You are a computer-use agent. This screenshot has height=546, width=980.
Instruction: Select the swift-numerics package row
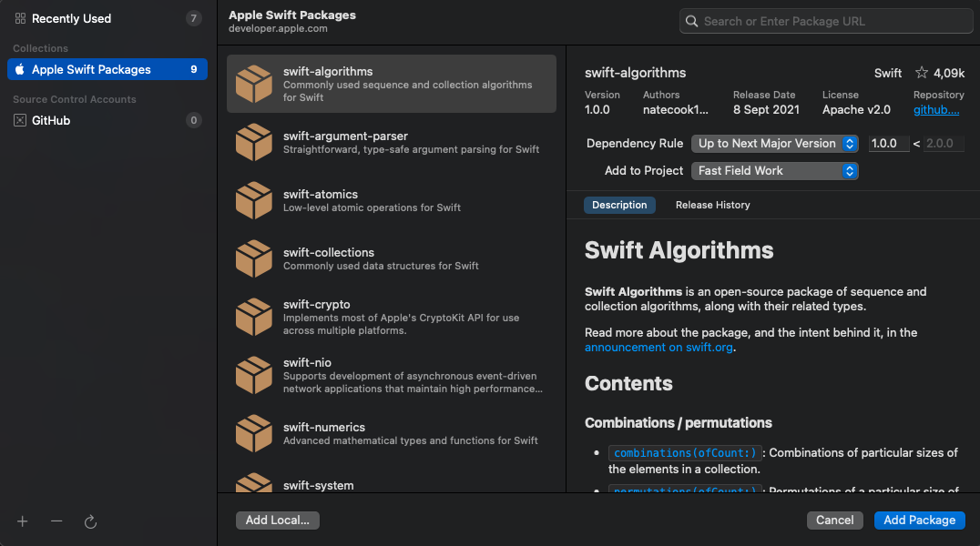[392, 433]
